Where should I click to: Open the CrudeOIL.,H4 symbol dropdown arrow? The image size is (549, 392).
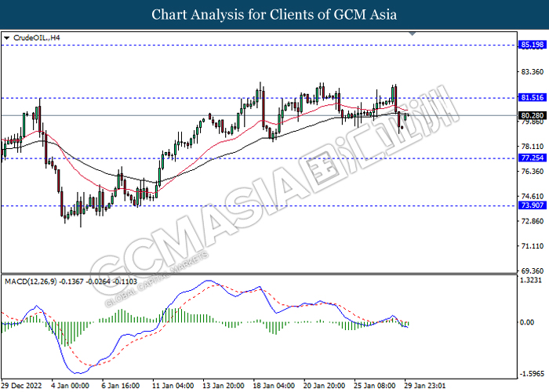(x=6, y=38)
